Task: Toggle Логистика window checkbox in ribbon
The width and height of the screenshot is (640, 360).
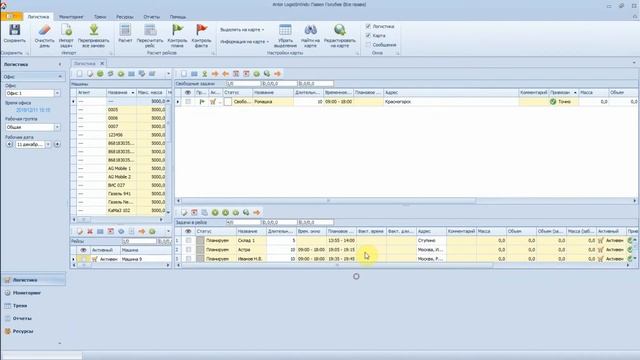Action: point(368,26)
